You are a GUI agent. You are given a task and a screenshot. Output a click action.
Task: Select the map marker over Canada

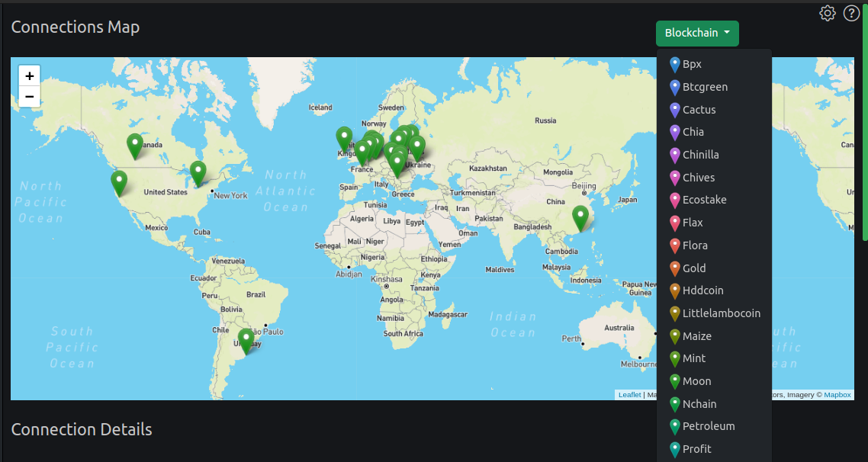tap(134, 146)
